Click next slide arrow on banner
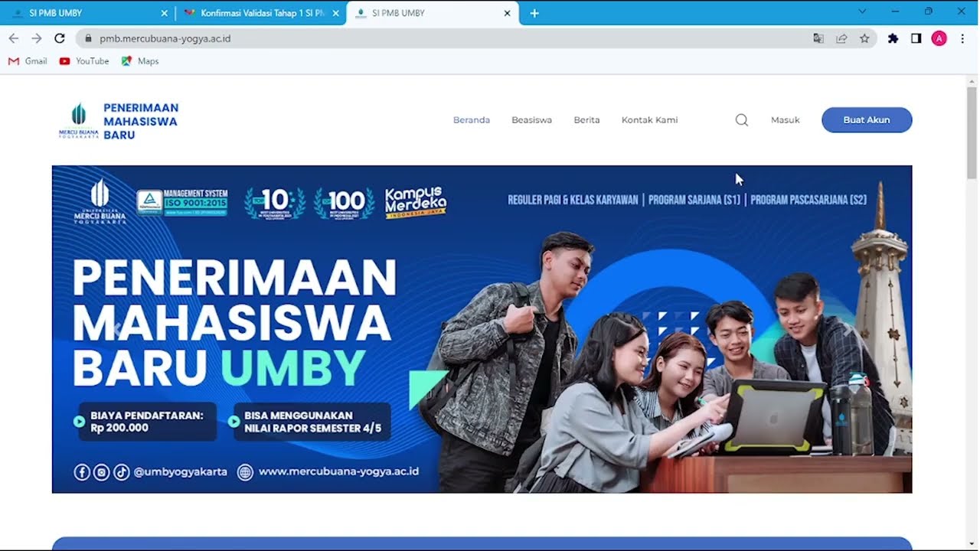Viewport: 980px width, 551px height. [848, 329]
